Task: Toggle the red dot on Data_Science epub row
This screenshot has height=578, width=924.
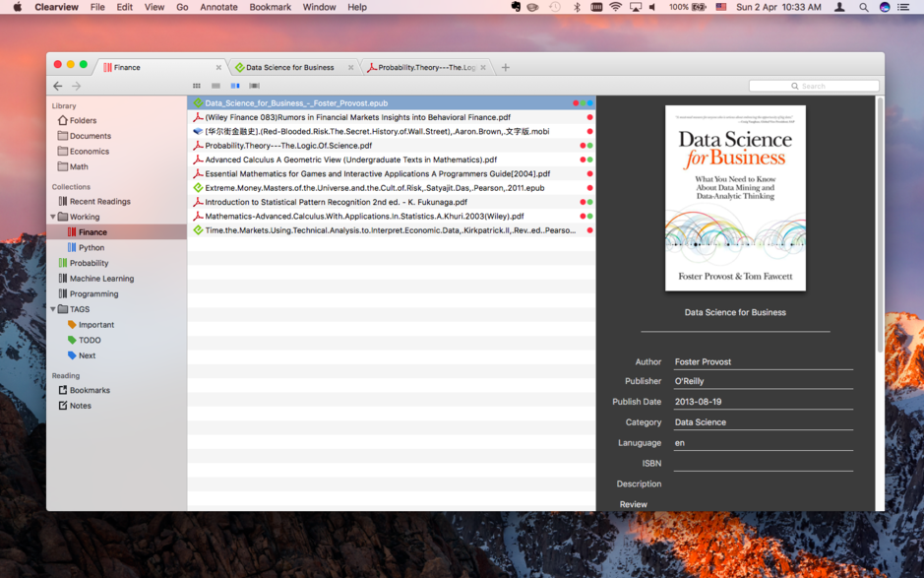Action: (575, 102)
